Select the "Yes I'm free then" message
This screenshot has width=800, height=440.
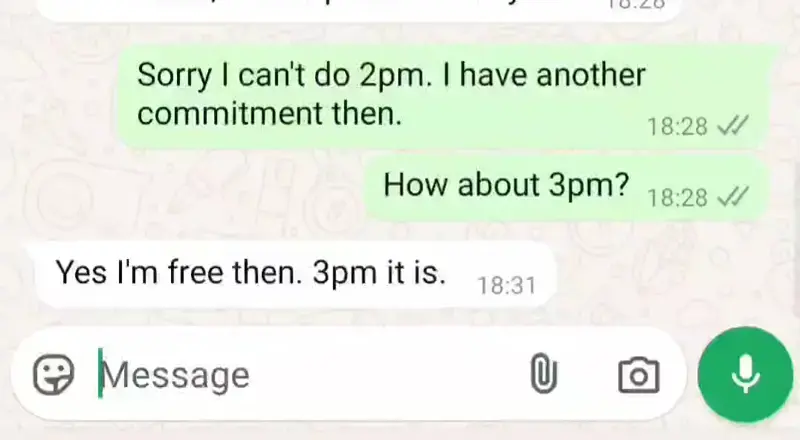click(294, 275)
